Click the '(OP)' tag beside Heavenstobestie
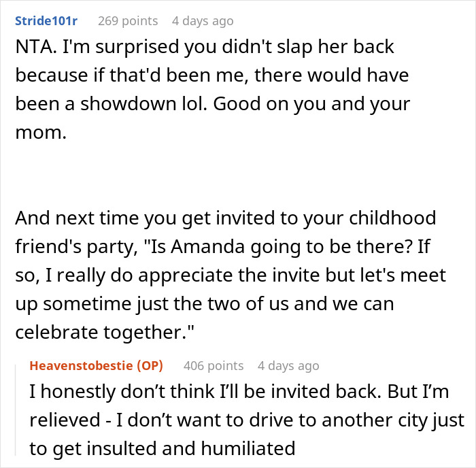The height and width of the screenshot is (468, 476). click(150, 366)
